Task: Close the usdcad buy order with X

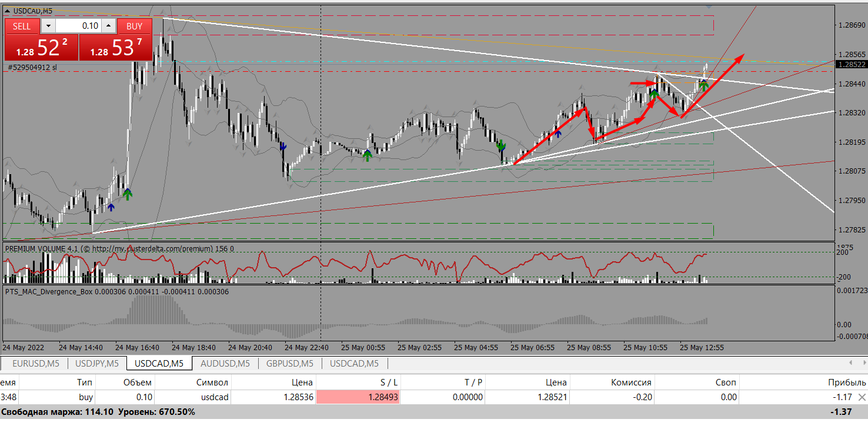Action: (x=862, y=397)
